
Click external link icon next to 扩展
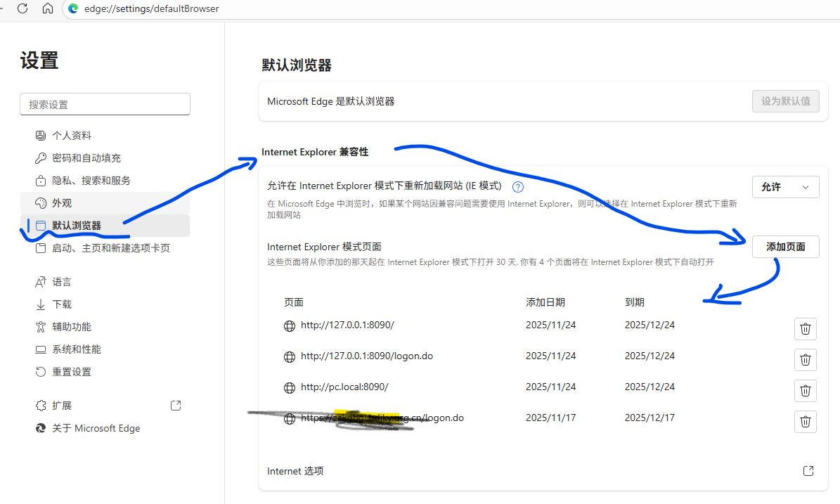(176, 406)
